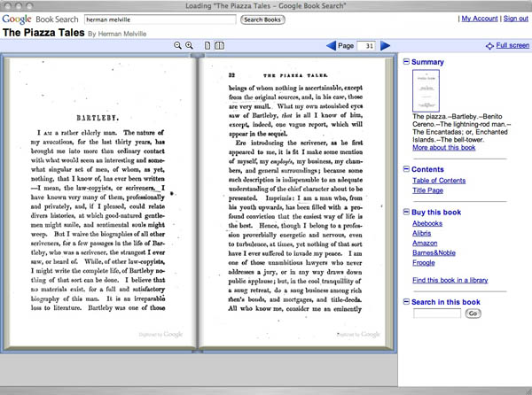Collapse the Buy this book section
Image resolution: width=532 pixels, height=395 pixels.
tap(406, 212)
